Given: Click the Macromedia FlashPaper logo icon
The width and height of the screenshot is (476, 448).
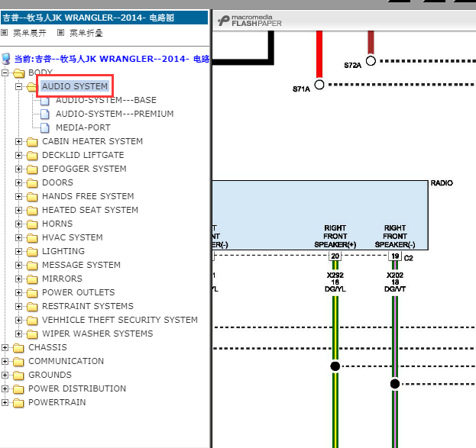Looking at the screenshot, I should pyautogui.click(x=224, y=21).
